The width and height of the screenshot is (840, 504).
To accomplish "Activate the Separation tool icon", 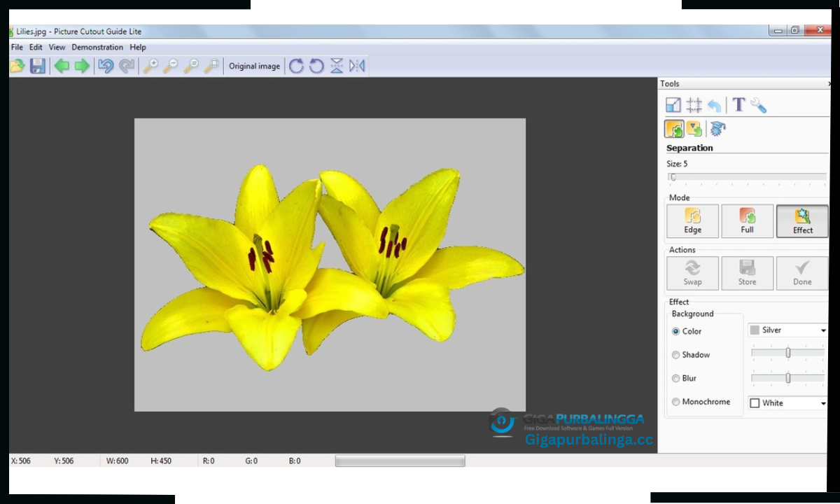I will pyautogui.click(x=674, y=128).
